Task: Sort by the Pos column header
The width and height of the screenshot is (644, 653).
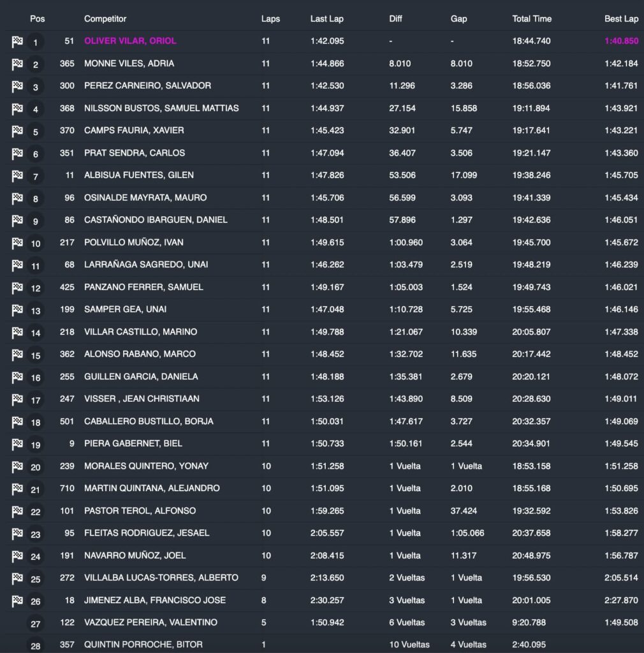Action: click(x=38, y=18)
